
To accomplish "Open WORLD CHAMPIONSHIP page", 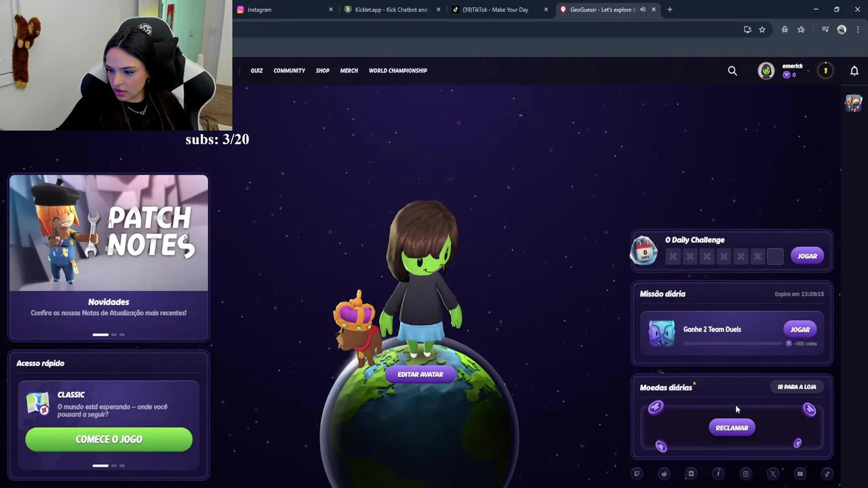I will point(398,70).
